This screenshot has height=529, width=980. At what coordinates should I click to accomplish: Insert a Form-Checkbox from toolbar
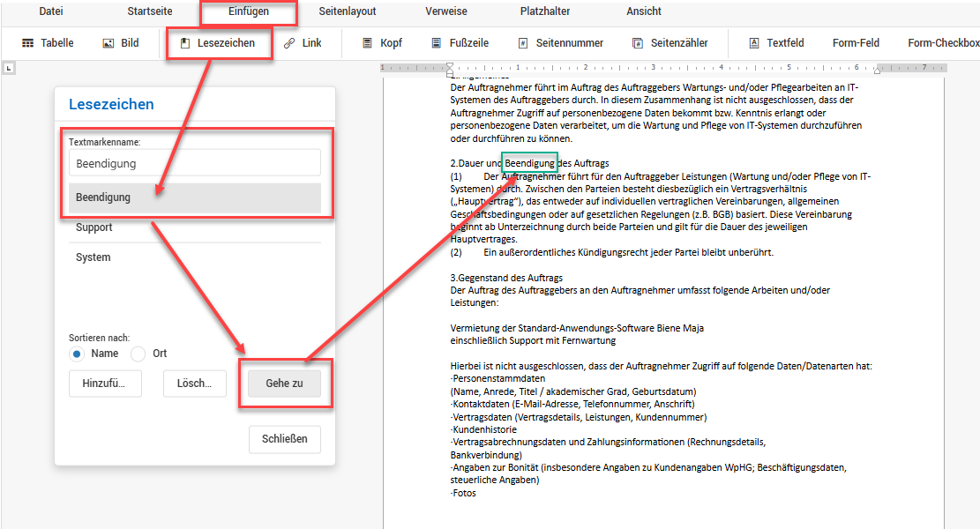[944, 43]
